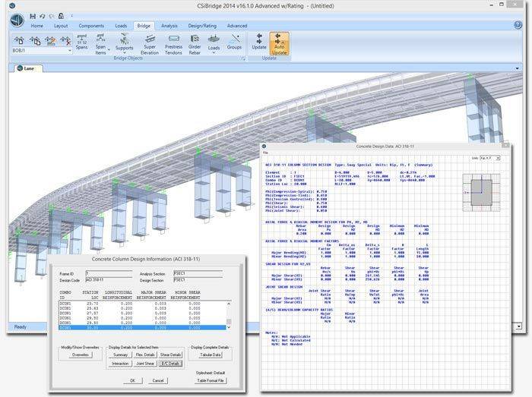The image size is (532, 397).
Task: Click the ribbon help icon
Action: (518, 25)
